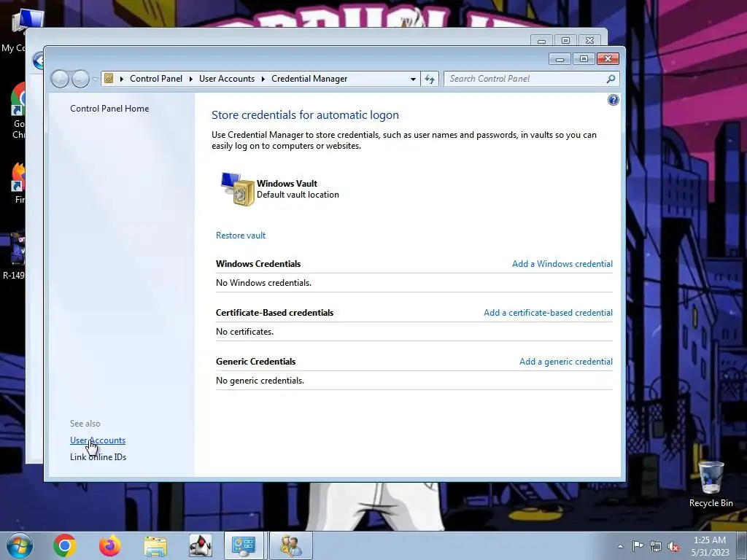The image size is (747, 560).
Task: Switch to User Accounts keys taskbar button
Action: tap(290, 545)
